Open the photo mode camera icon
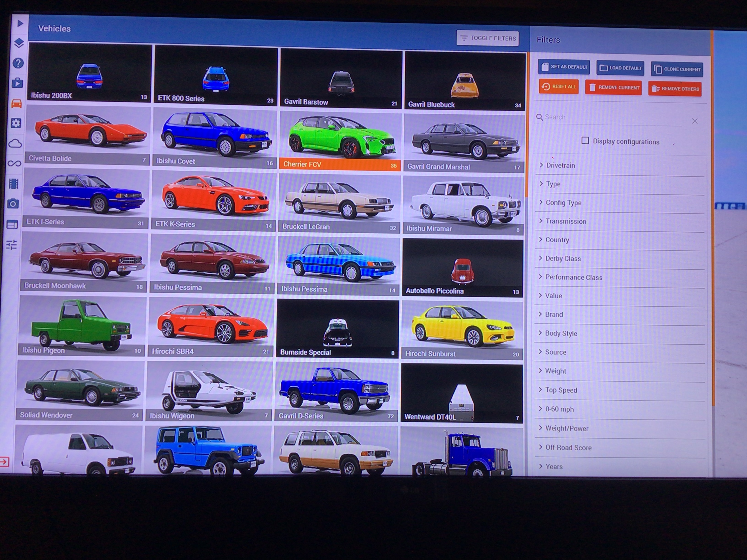 tap(13, 204)
